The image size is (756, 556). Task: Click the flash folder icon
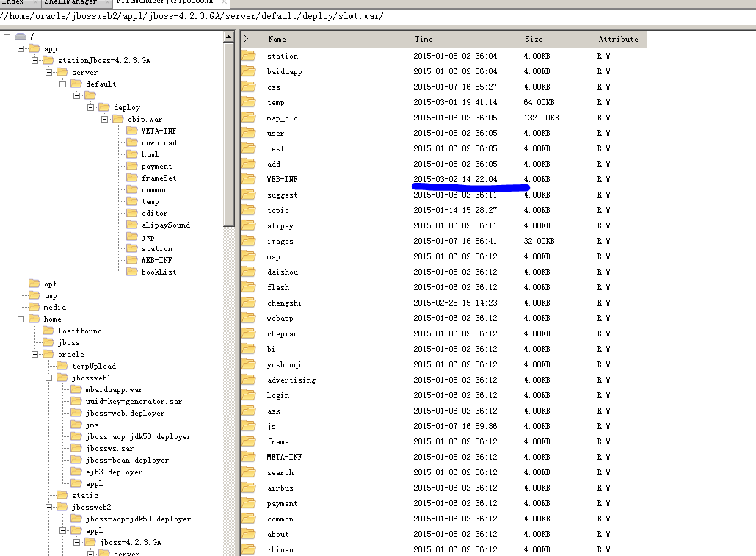(x=249, y=287)
